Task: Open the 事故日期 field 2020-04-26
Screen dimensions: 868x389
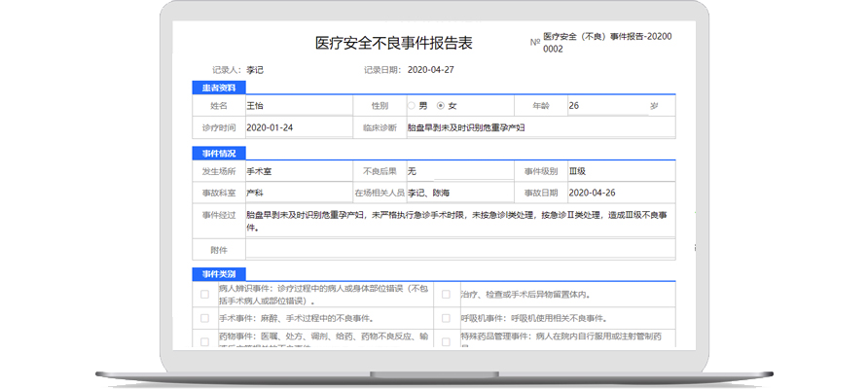Action: pyautogui.click(x=619, y=193)
